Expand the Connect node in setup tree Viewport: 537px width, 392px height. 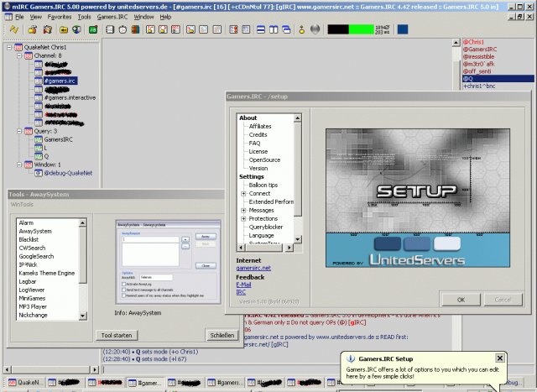click(243, 194)
